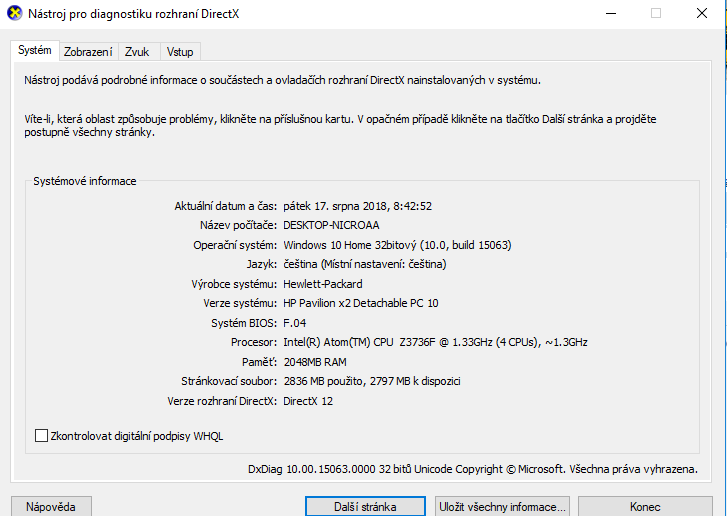Image resolution: width=727 pixels, height=516 pixels.
Task: Click the Verze rozhraní DirectX label
Action: [222, 401]
